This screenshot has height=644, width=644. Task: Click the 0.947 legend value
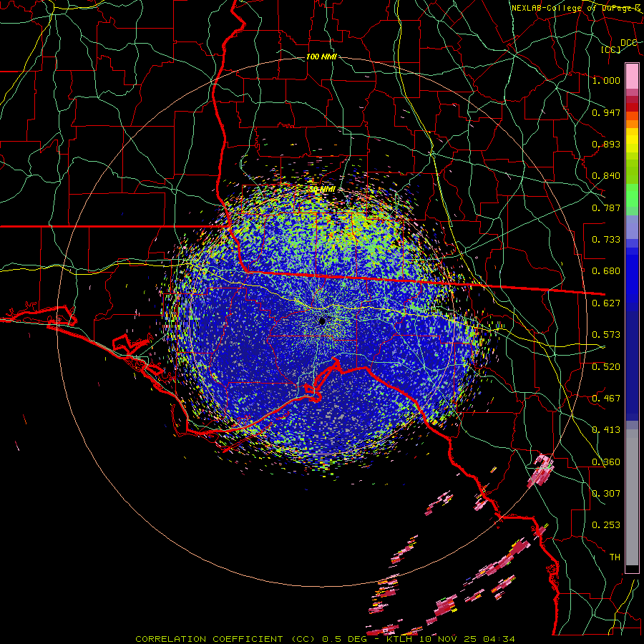[x=606, y=112]
